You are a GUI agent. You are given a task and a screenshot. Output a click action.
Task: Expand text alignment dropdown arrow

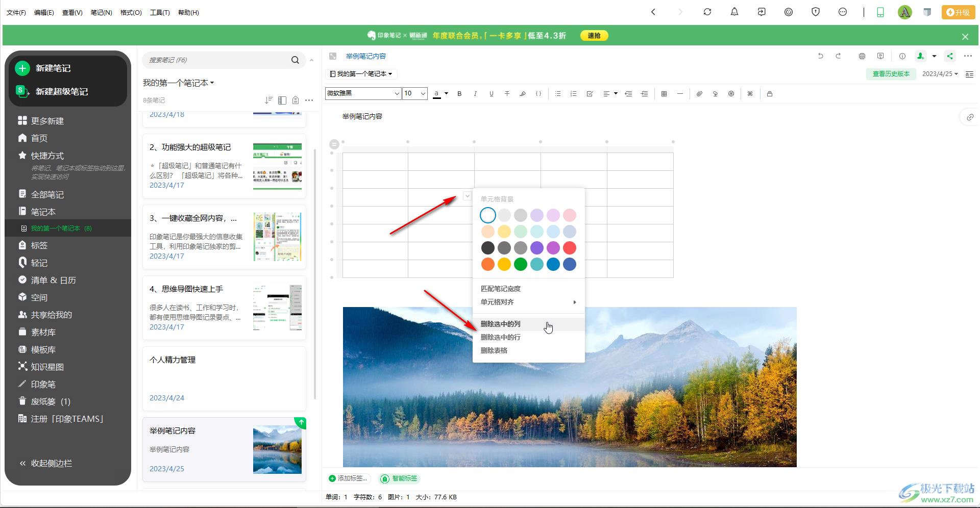[x=616, y=93]
